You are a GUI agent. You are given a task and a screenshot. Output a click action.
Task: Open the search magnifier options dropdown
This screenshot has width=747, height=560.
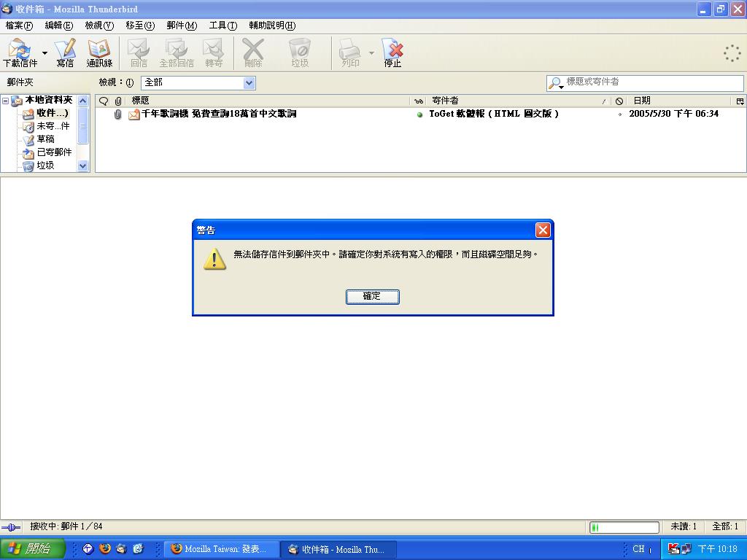pyautogui.click(x=555, y=83)
